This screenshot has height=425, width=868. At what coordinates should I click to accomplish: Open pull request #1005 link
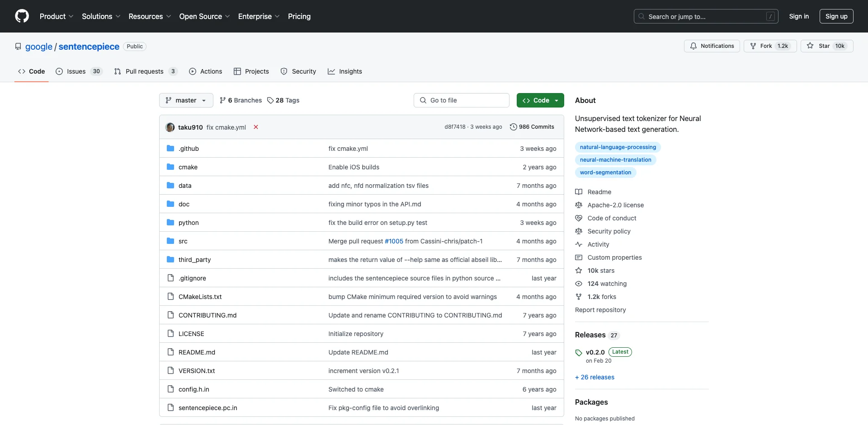pos(394,241)
